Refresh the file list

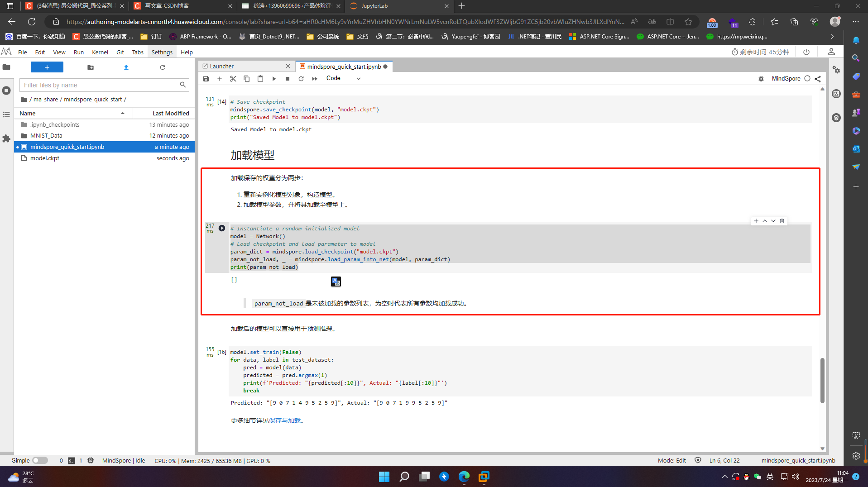point(163,67)
